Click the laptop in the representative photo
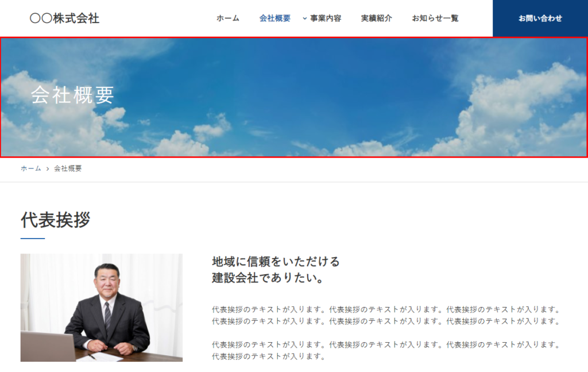The height and width of the screenshot is (372, 588). coord(46,346)
